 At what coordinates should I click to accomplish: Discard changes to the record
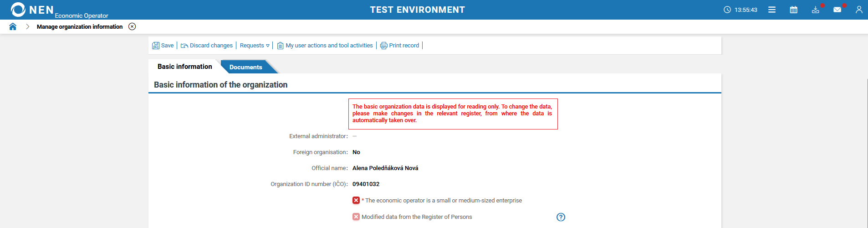[x=207, y=46]
